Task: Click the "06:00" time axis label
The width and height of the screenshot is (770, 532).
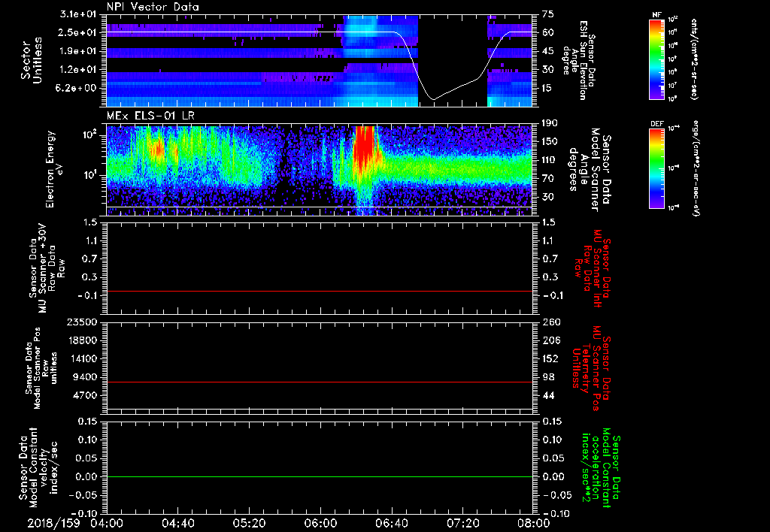Action: point(320,523)
